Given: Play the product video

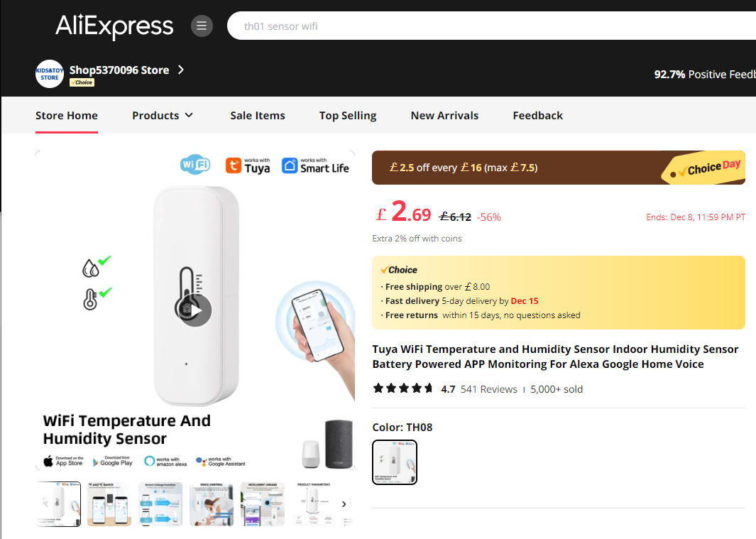Looking at the screenshot, I should [195, 310].
